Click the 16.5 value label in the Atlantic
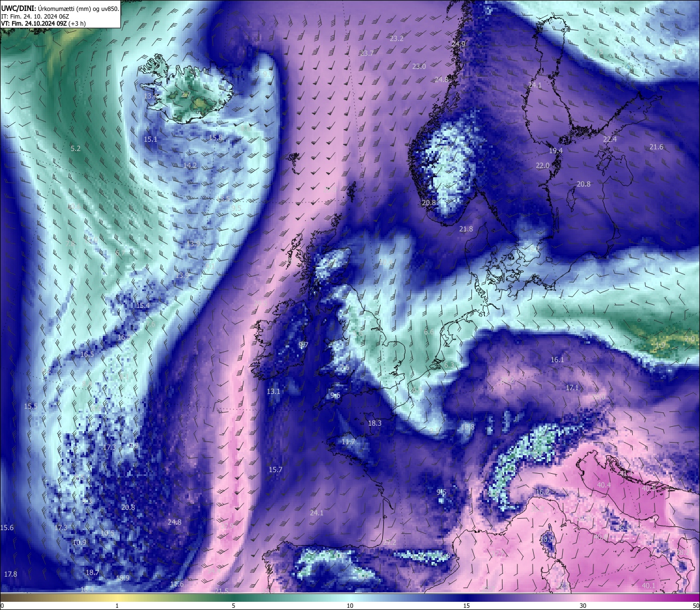The height and width of the screenshot is (610, 700). click(87, 354)
